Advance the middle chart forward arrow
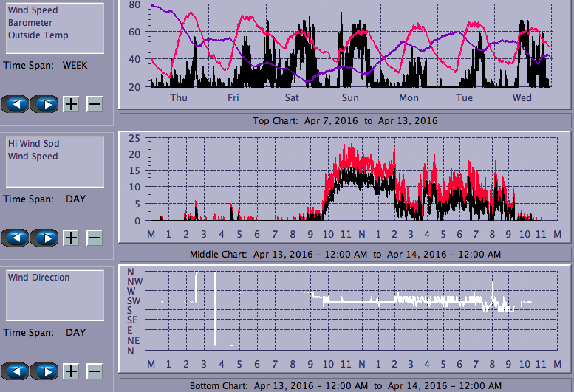The width and height of the screenshot is (574, 392). click(45, 238)
